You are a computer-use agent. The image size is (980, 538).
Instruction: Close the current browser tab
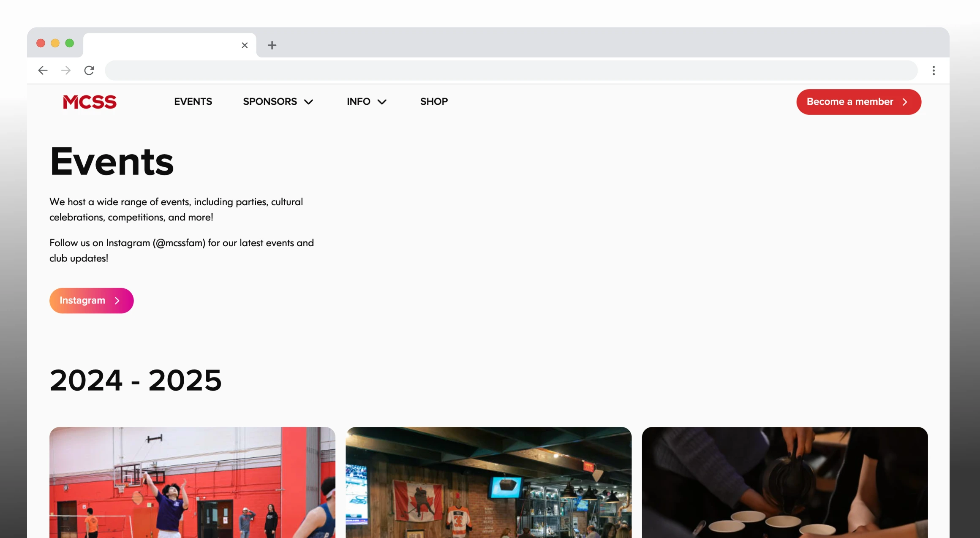coord(244,45)
